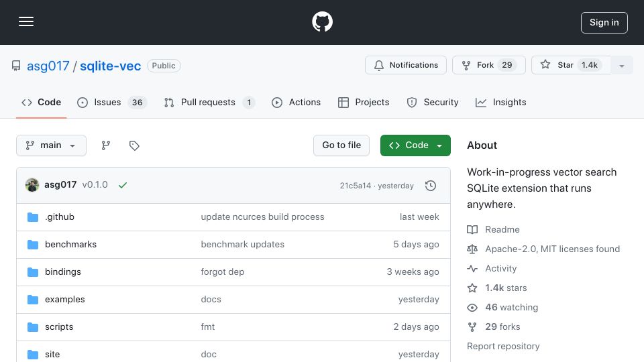The image size is (644, 362).
Task: View commit history clock icon
Action: click(431, 186)
